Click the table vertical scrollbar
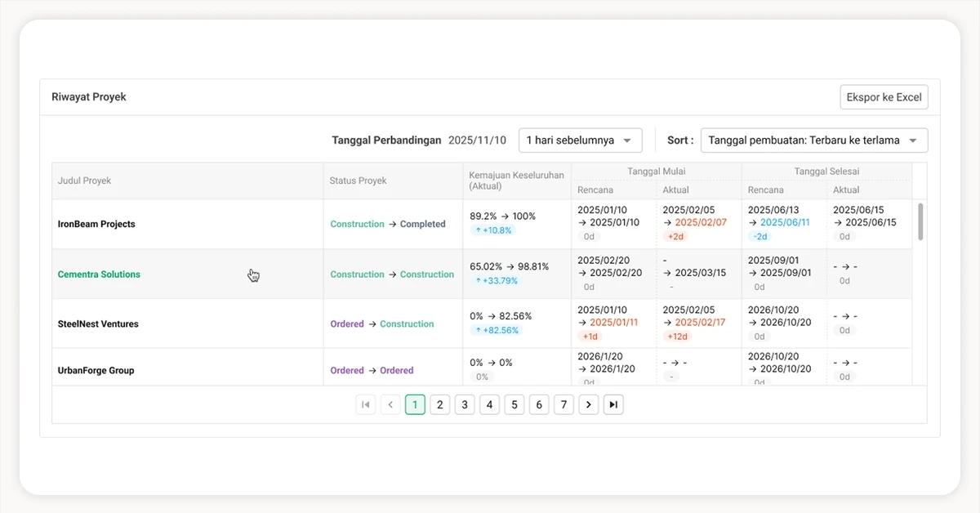Screen dimensions: 980x513 coord(921,221)
